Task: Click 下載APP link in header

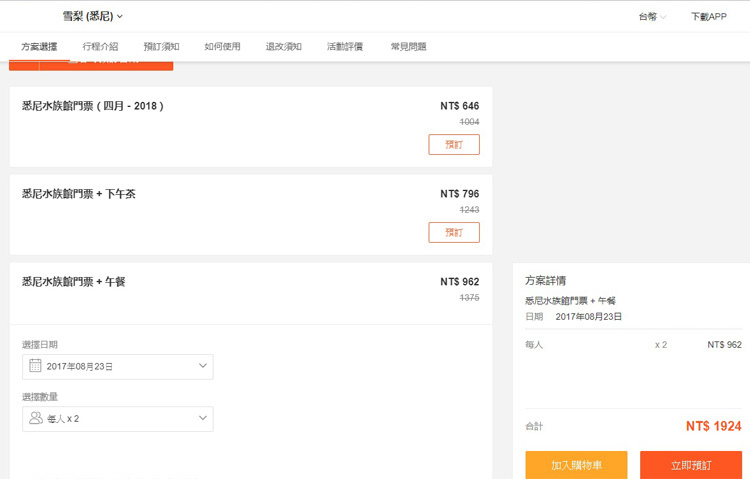Action: point(708,17)
